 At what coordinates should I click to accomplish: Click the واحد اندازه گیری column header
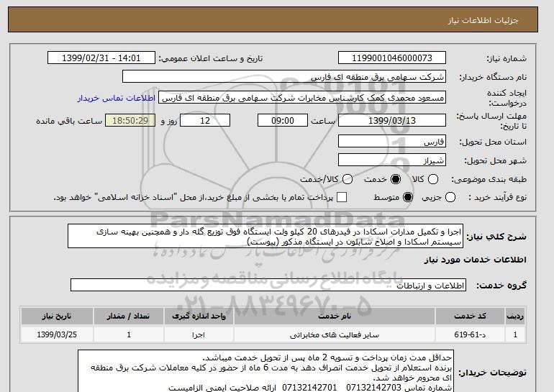click(199, 316)
